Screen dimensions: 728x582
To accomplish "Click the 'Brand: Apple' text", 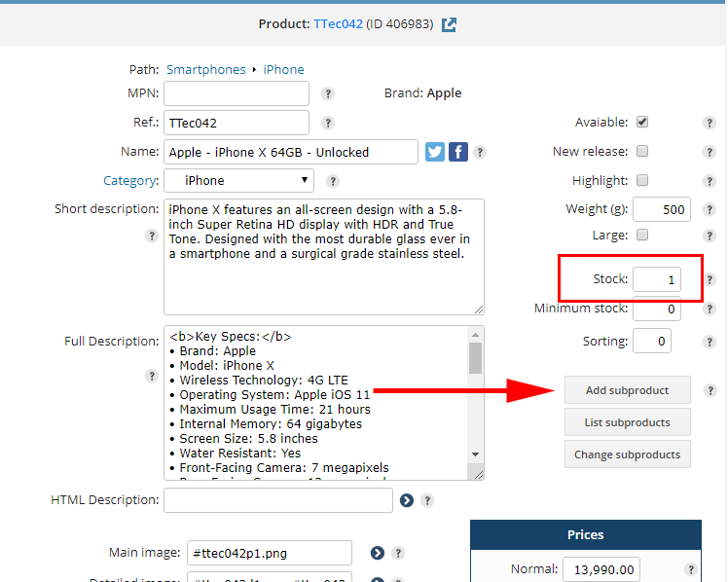I will [422, 93].
